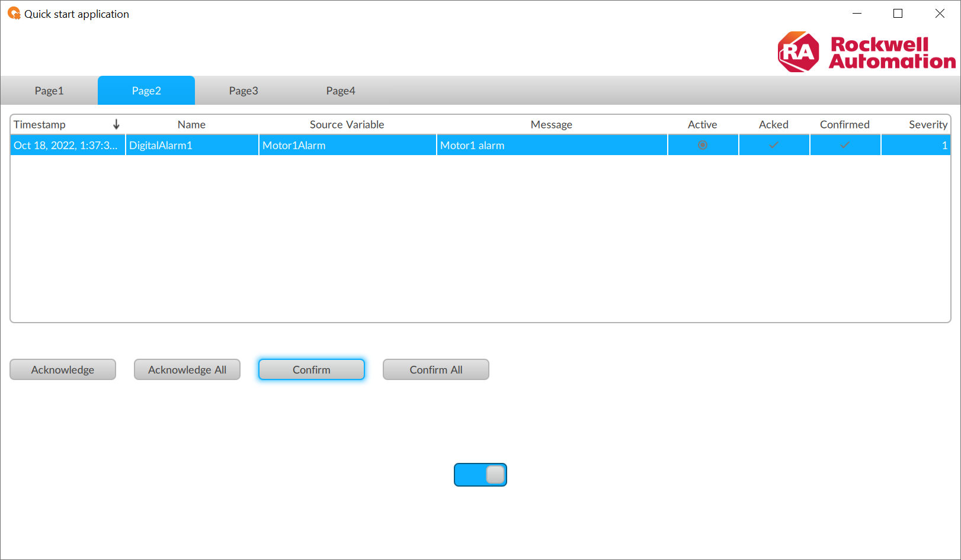Select the active Page2 tab
This screenshot has height=560, width=961.
(146, 91)
